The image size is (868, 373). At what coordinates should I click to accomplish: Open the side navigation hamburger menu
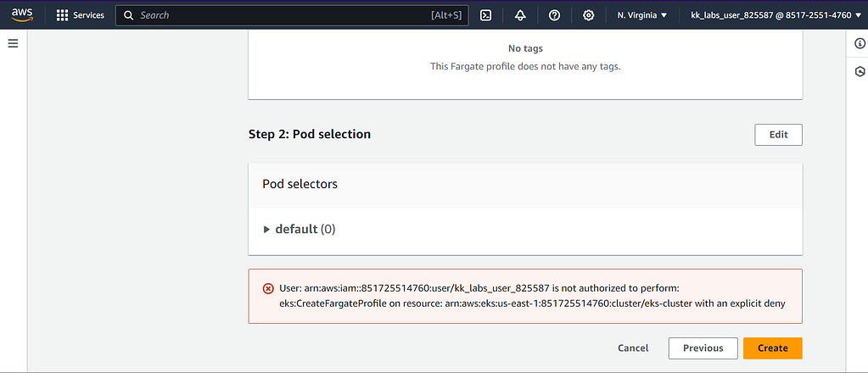click(x=13, y=43)
